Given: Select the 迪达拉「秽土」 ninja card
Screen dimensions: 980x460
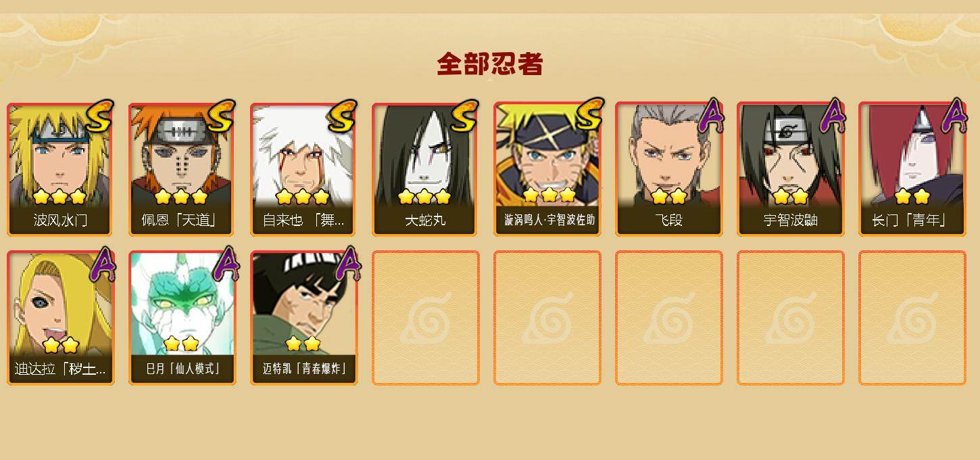Looking at the screenshot, I should pos(60,318).
